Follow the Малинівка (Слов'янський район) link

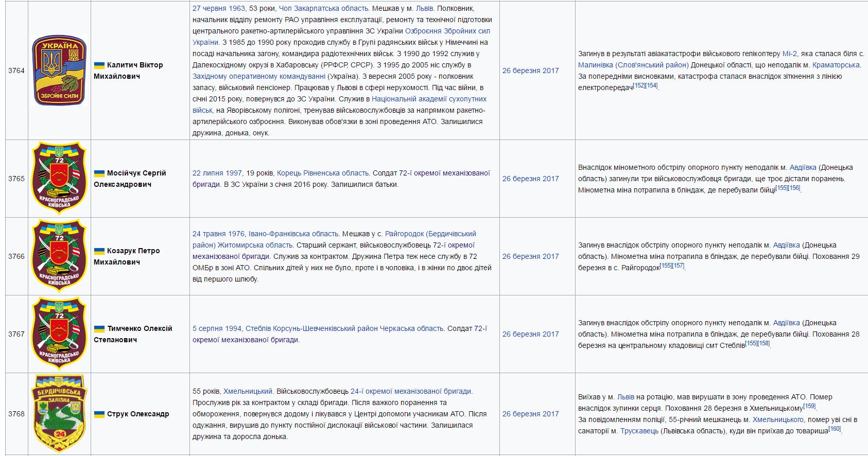633,65
